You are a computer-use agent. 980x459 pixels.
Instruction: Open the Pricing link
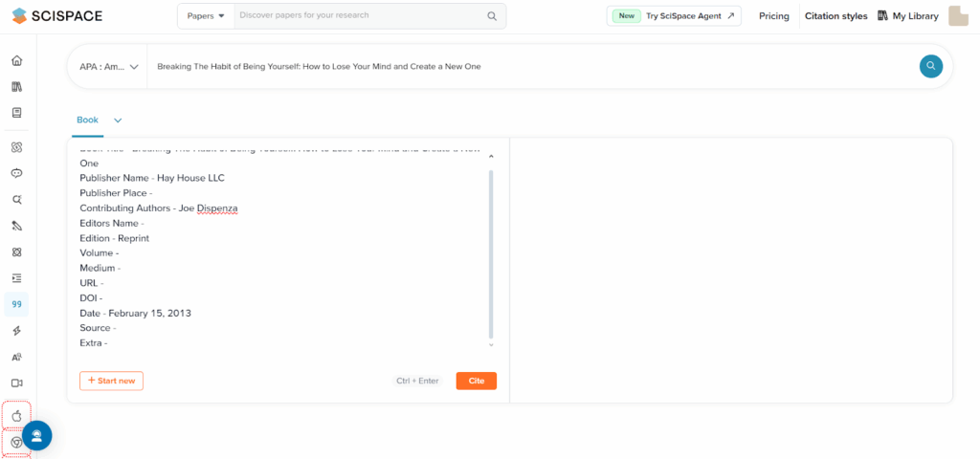[x=773, y=16]
